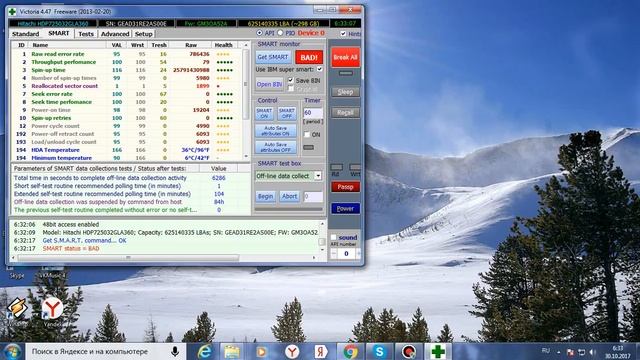Viewport: 640px width, 360px height.
Task: Select the HDA Temperature row
Action: (127, 150)
